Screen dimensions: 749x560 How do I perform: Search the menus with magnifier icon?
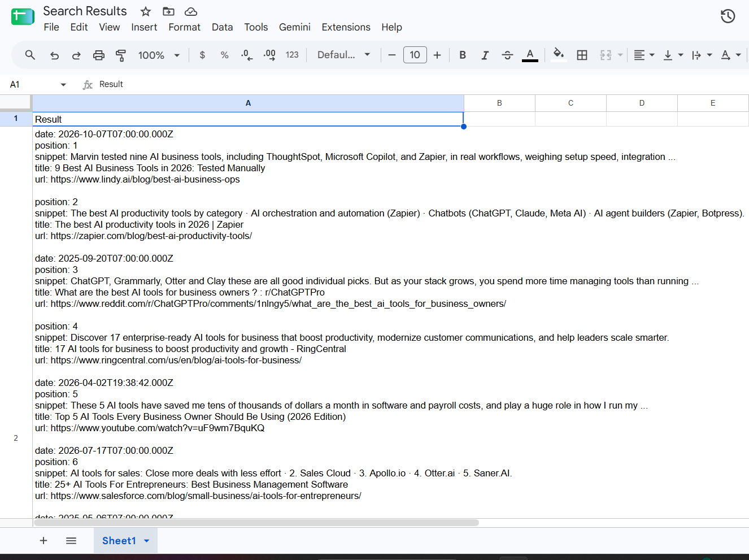pyautogui.click(x=30, y=55)
